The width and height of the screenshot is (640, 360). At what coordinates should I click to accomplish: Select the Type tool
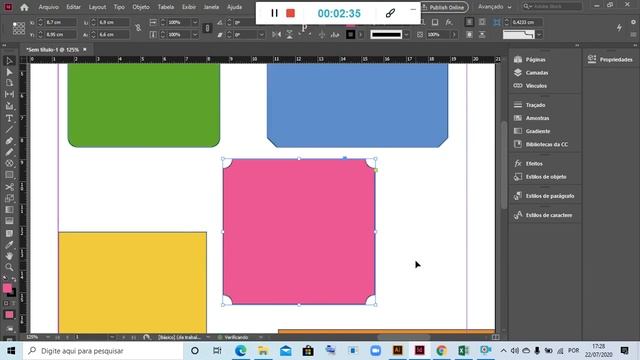click(9, 118)
